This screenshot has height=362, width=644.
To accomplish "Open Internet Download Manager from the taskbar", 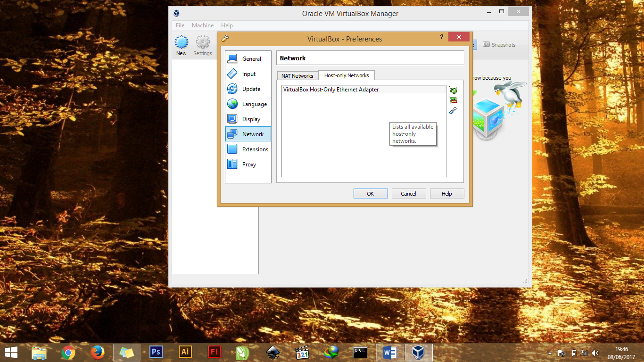I will click(x=331, y=352).
